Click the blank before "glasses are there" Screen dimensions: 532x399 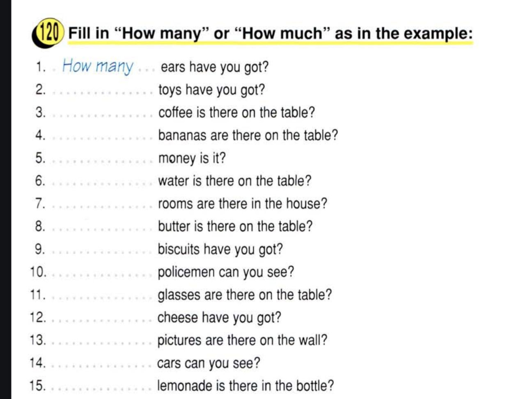(x=102, y=297)
